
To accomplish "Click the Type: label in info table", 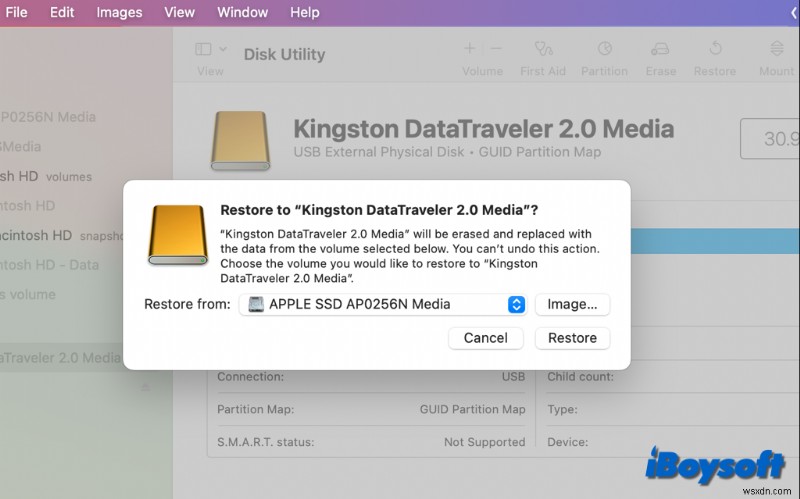I will coord(562,409).
